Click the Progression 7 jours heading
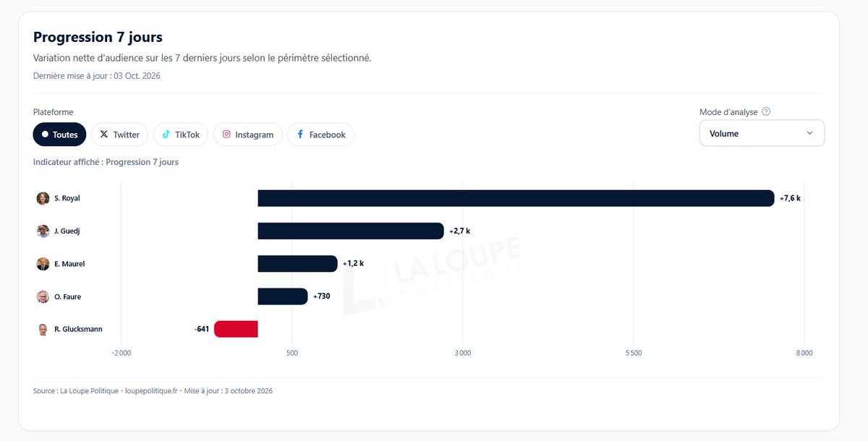Viewport: 868px width, 441px height. pyautogui.click(x=98, y=37)
